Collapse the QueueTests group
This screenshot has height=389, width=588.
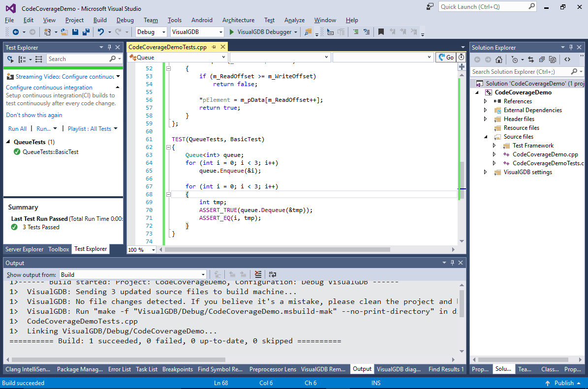point(8,142)
